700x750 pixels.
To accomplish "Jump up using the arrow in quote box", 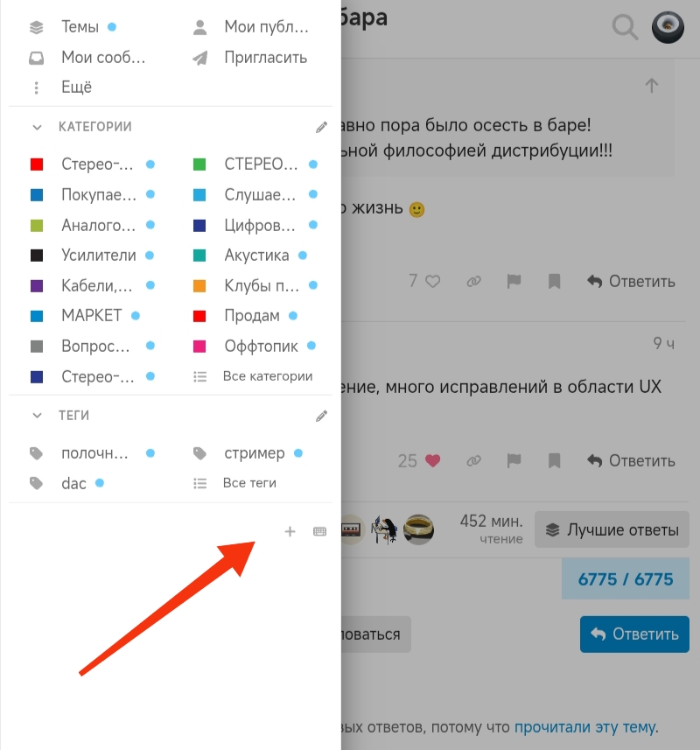I will [x=651, y=86].
